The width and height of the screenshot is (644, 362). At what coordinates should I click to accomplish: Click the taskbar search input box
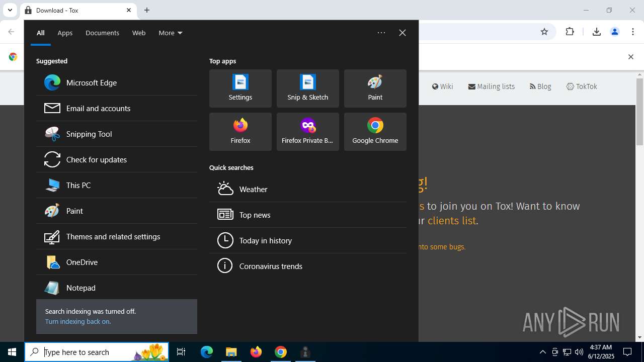click(98, 352)
